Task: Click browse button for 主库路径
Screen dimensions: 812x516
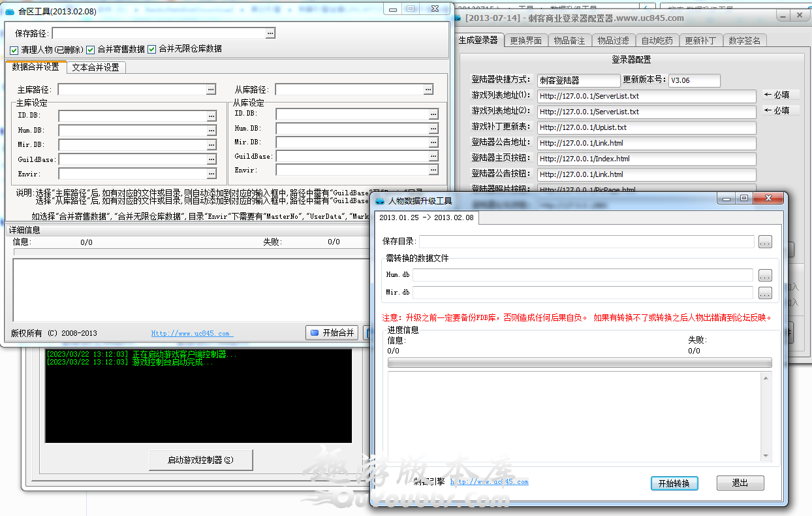Action: pyautogui.click(x=211, y=89)
